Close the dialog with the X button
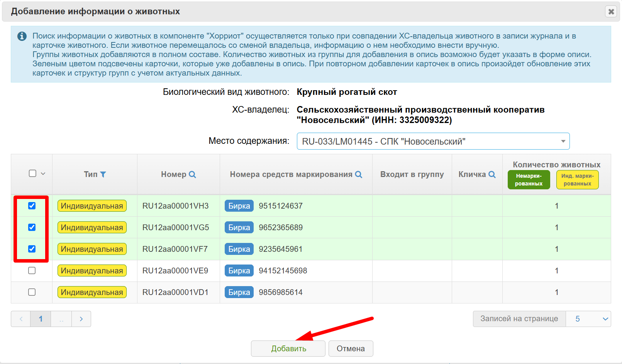 (x=611, y=12)
